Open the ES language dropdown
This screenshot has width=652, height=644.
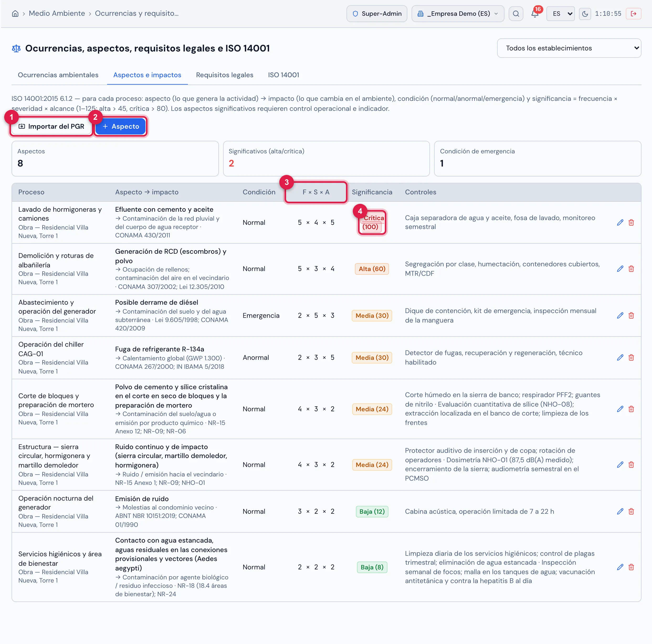(x=561, y=13)
